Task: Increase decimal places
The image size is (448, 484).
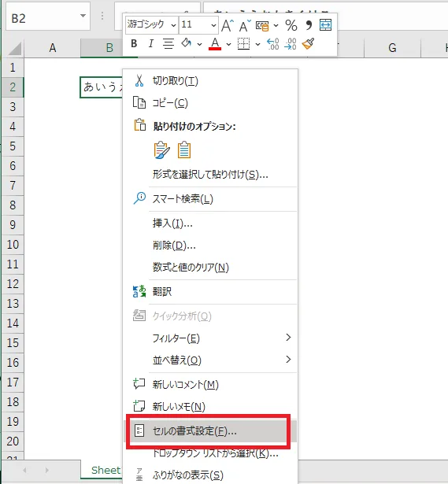Action: (x=273, y=44)
